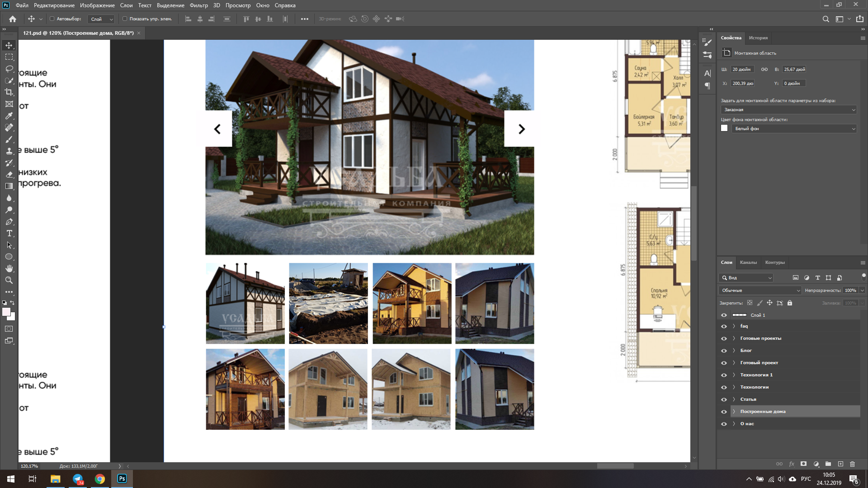Hide the Слой 1 layer
Viewport: 868px width, 488px height.
tap(724, 315)
